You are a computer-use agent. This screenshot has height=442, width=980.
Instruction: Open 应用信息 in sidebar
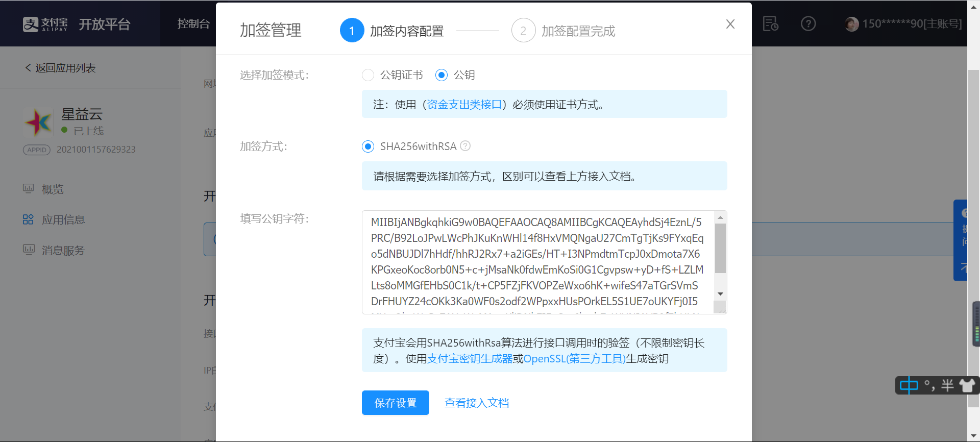click(63, 219)
